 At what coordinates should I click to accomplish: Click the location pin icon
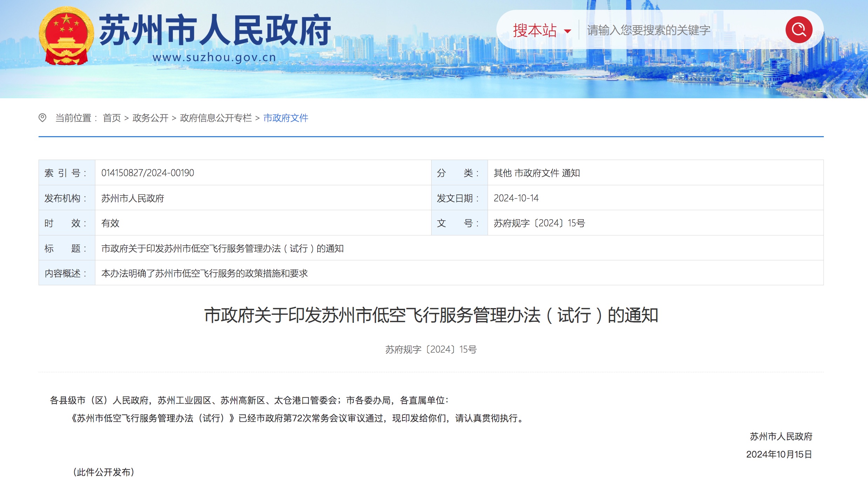click(x=42, y=118)
